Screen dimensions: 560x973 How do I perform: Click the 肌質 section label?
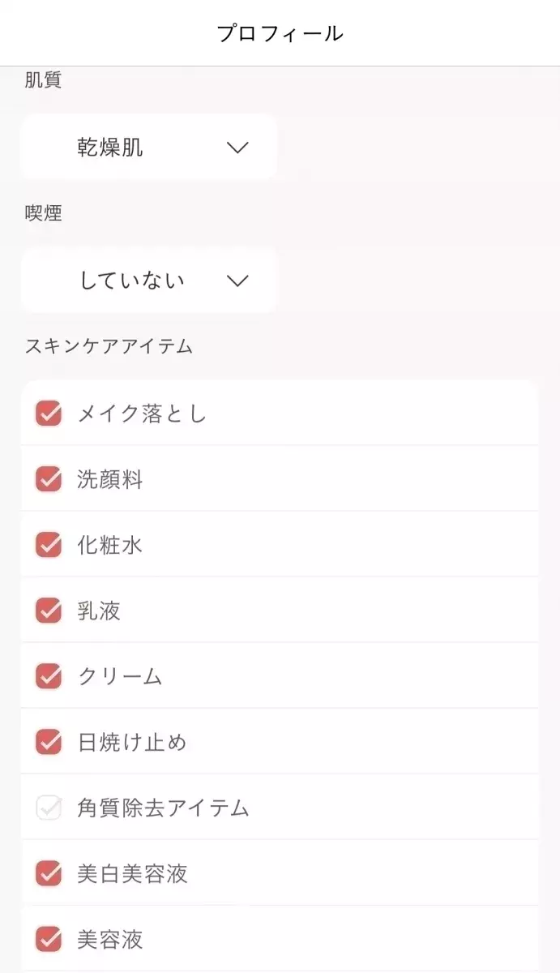click(41, 79)
